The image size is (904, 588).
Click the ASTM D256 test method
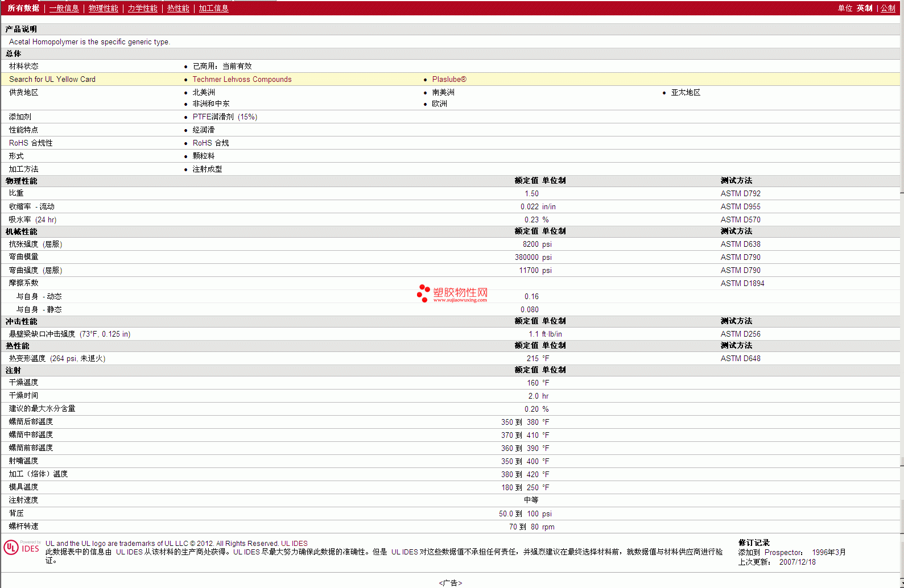coord(740,334)
